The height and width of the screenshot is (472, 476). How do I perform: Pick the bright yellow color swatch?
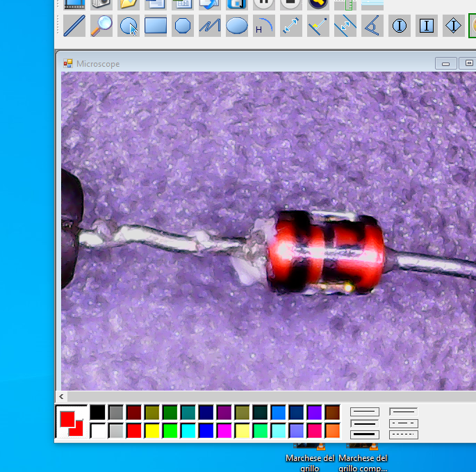(151, 430)
